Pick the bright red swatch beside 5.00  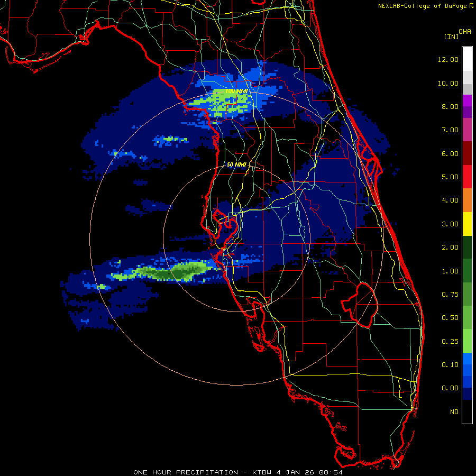coord(467,177)
